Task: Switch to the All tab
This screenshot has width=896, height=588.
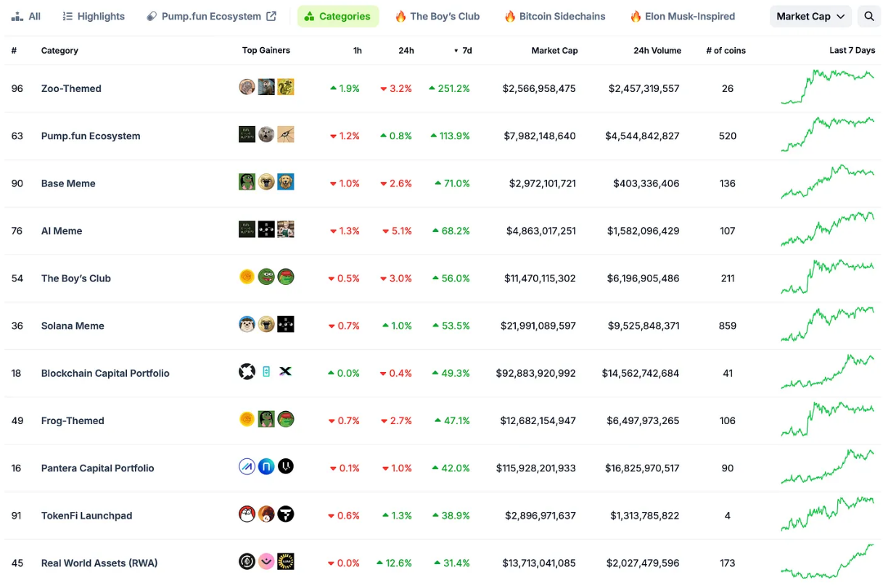Action: coord(26,16)
